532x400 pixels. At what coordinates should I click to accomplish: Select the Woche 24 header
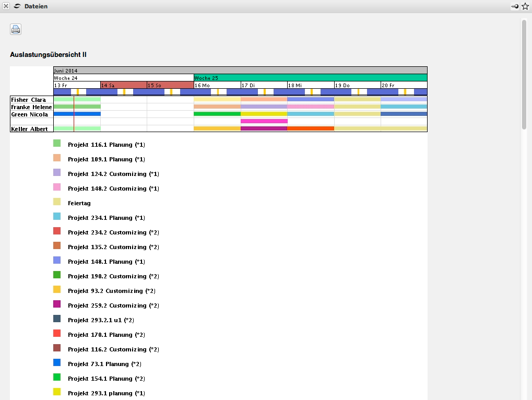pos(123,78)
